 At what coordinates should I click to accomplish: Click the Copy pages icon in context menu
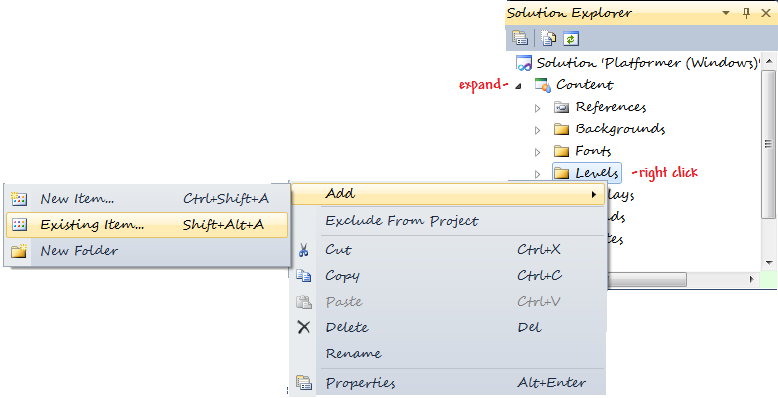[x=304, y=275]
